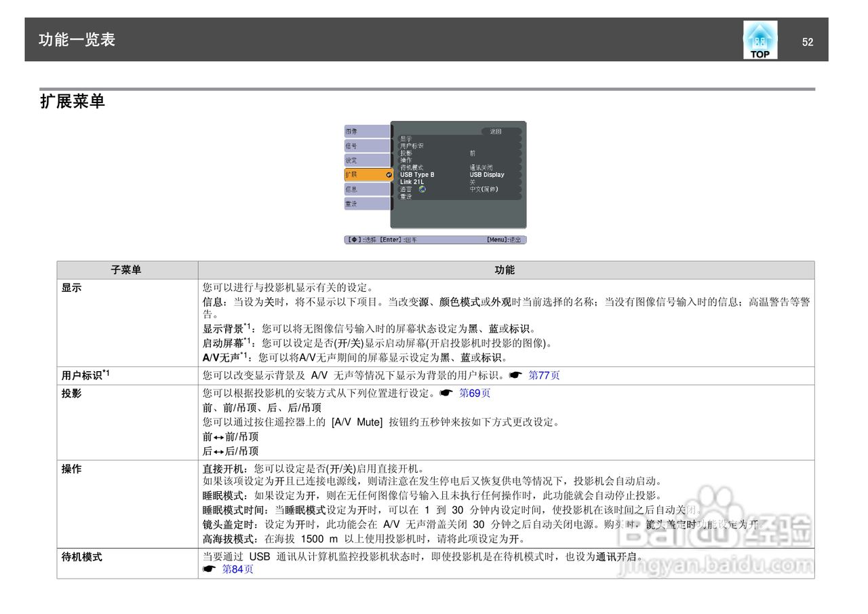Click the [Enter]:回车 hint in guide bar
The width and height of the screenshot is (868, 614).
[x=398, y=239]
